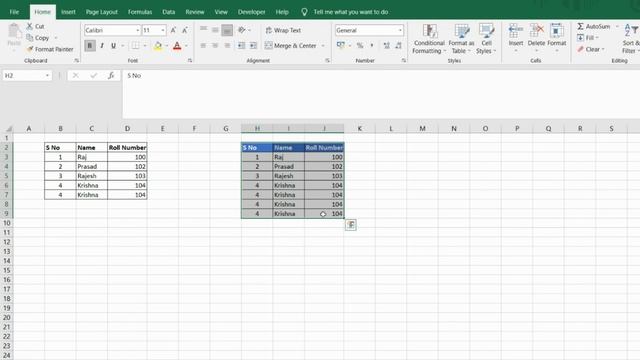
Task: Click the Accounting Number Format icon
Action: [x=340, y=45]
